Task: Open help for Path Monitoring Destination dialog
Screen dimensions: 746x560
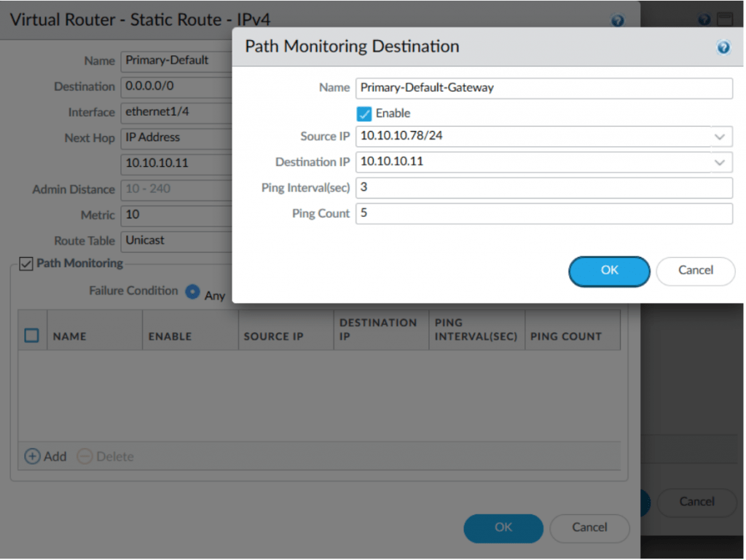Action: [x=723, y=47]
